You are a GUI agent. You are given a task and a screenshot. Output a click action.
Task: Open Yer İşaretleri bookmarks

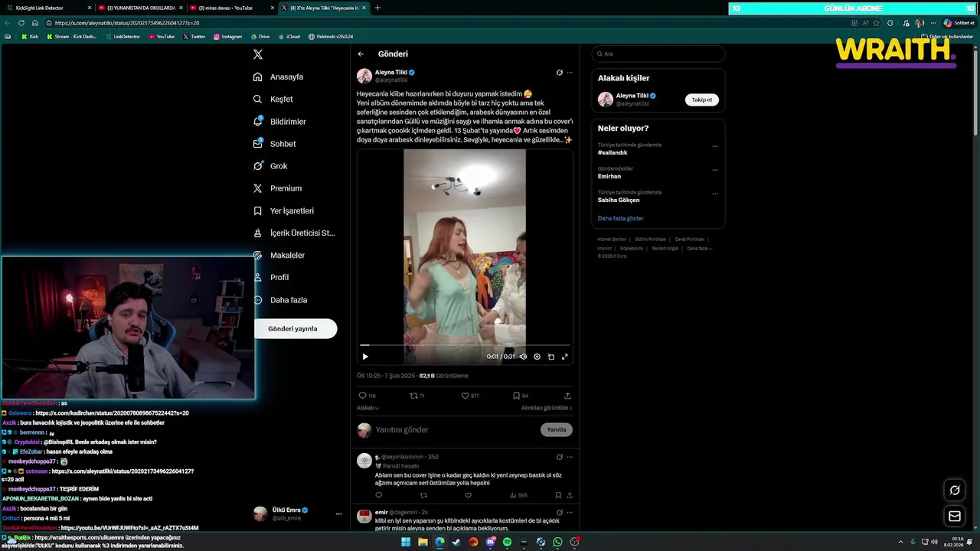pyautogui.click(x=283, y=210)
